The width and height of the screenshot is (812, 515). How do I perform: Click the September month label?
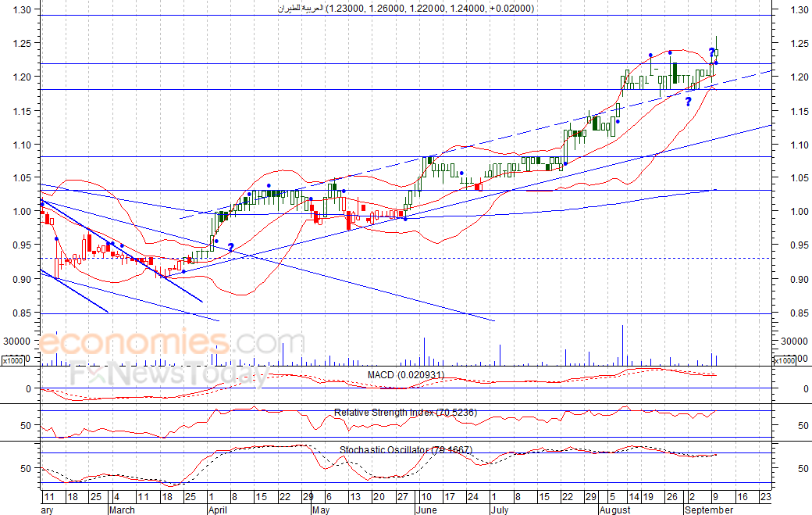tap(709, 510)
